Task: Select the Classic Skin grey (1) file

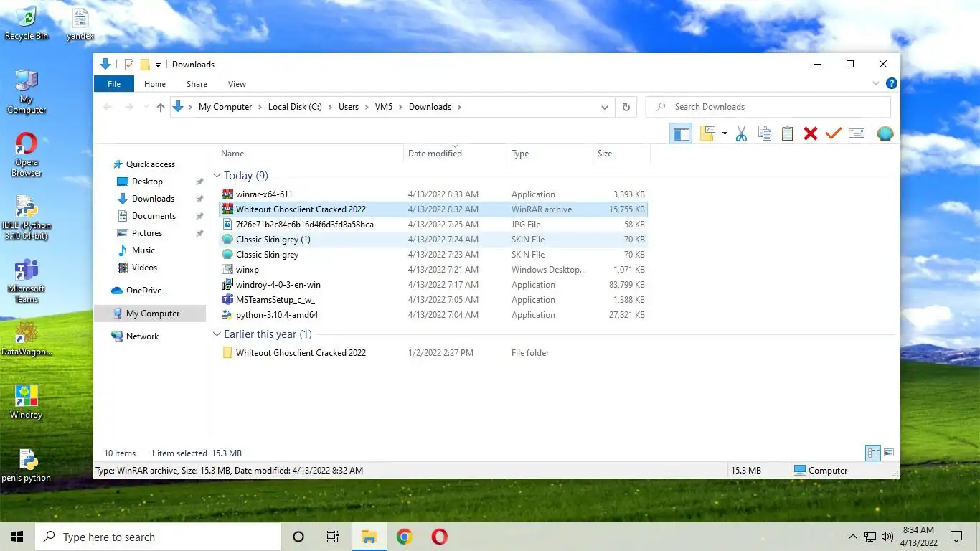Action: click(x=433, y=240)
